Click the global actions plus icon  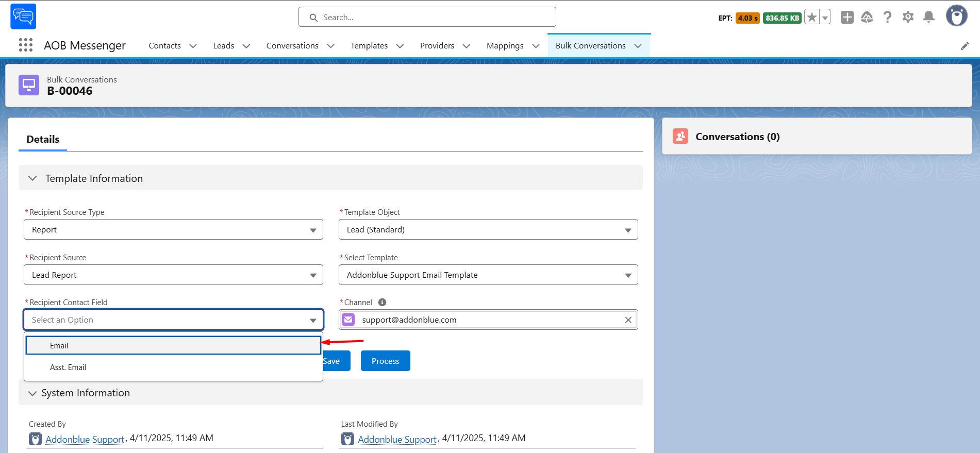847,18
